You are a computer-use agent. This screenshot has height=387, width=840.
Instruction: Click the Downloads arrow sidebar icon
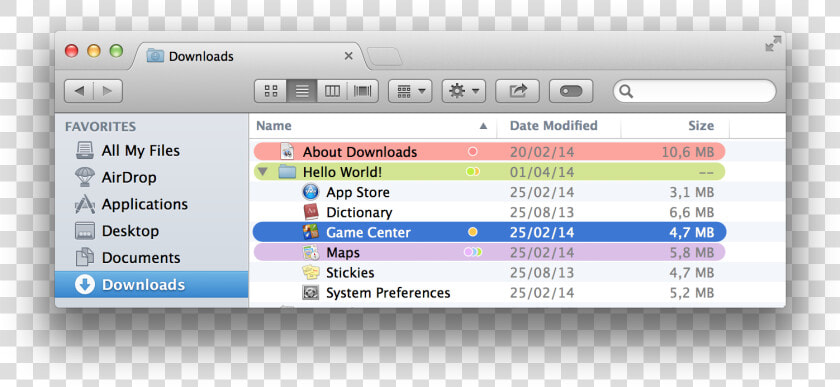tap(85, 285)
